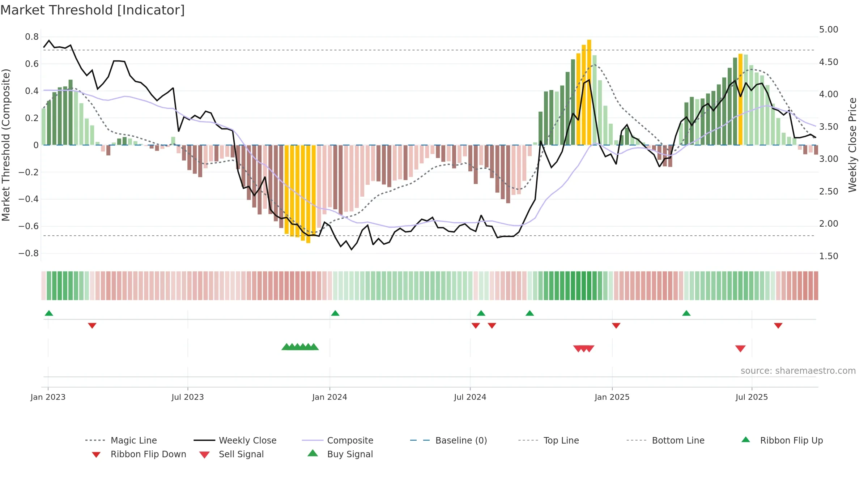Viewport: 868px width, 488px height.
Task: Click the Ribbon Flip Up marker at Jan 2023
Action: [49, 313]
